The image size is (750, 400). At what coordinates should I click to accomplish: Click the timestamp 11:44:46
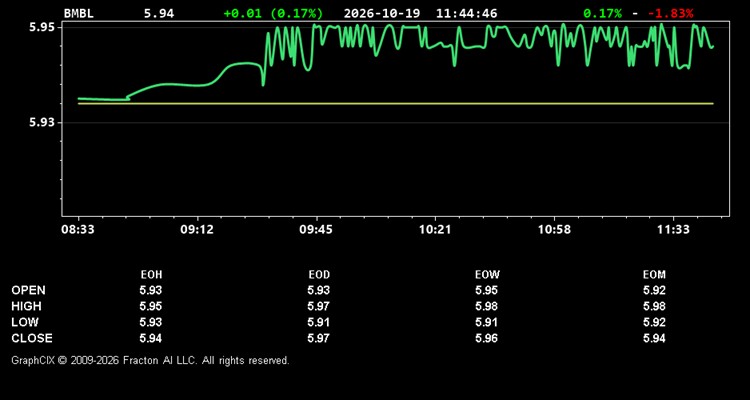click(x=466, y=13)
